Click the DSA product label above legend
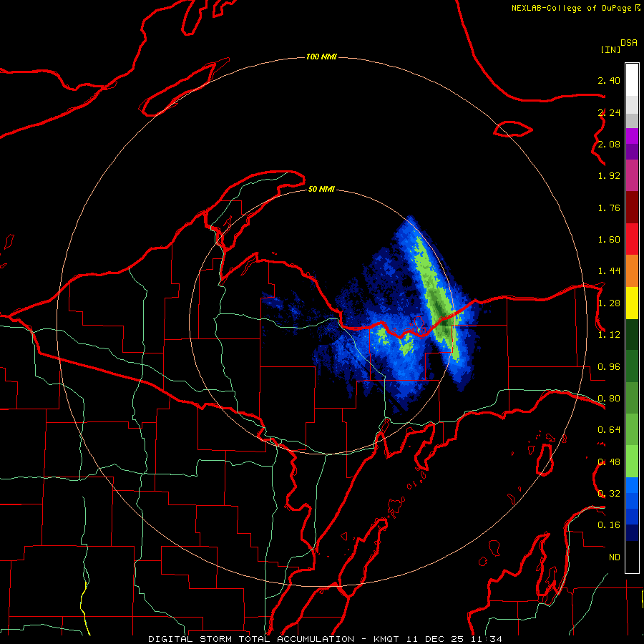The height and width of the screenshot is (644, 644). 629,43
